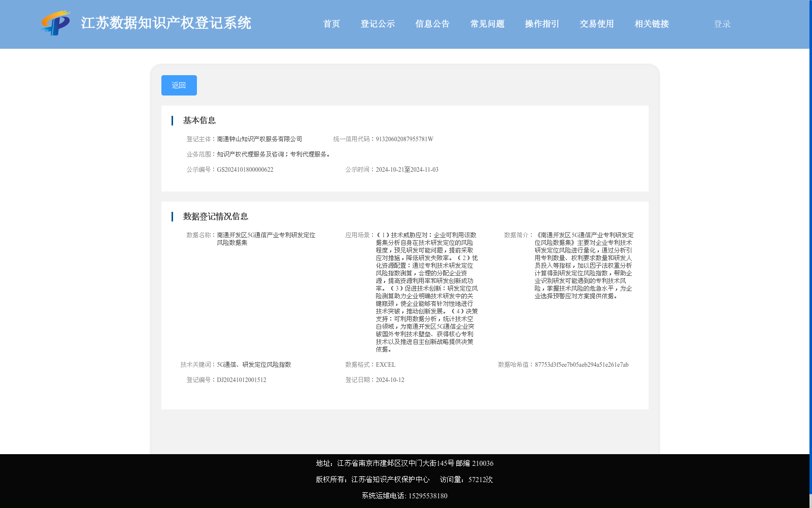
Task: Click the blue 返回 button
Action: (179, 85)
